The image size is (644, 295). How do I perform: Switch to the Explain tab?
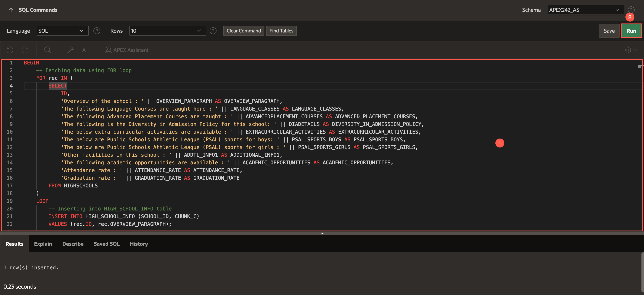43,244
